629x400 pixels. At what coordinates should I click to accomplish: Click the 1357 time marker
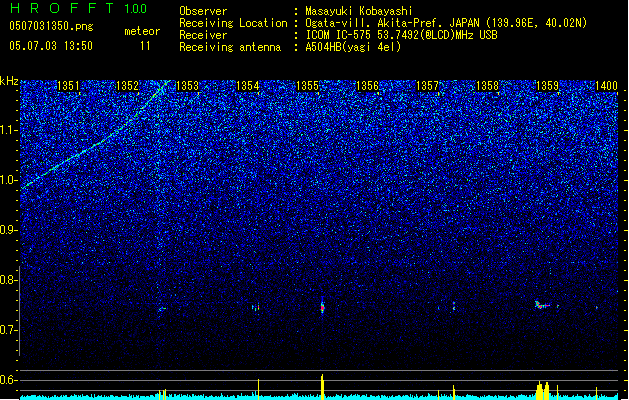coord(427,86)
